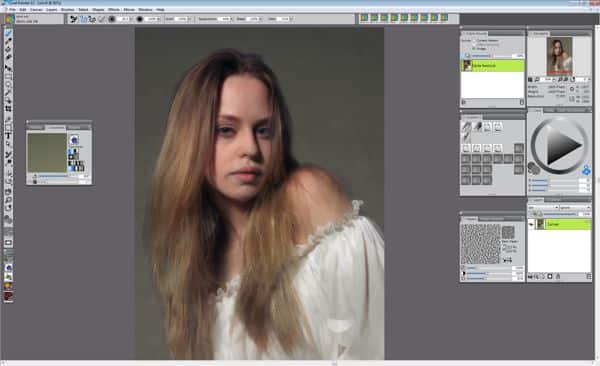
Task: Click the large paper texture preview in Papers panel
Action: (x=480, y=244)
